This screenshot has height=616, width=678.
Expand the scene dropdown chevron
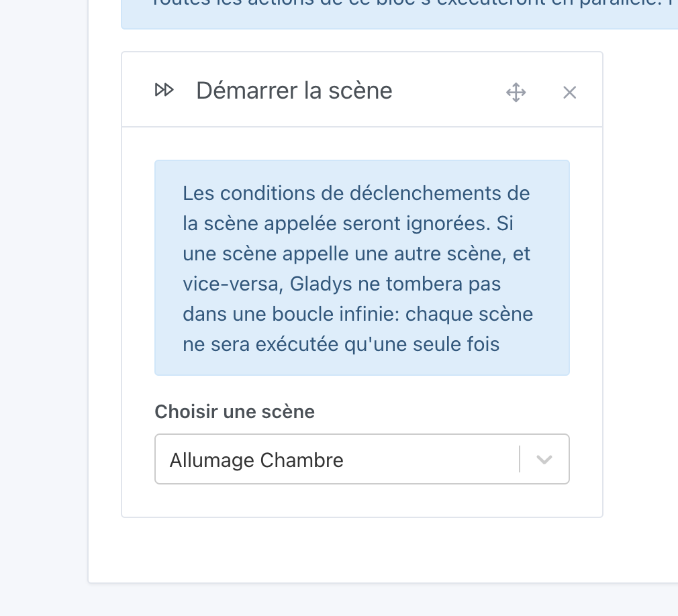pyautogui.click(x=544, y=460)
